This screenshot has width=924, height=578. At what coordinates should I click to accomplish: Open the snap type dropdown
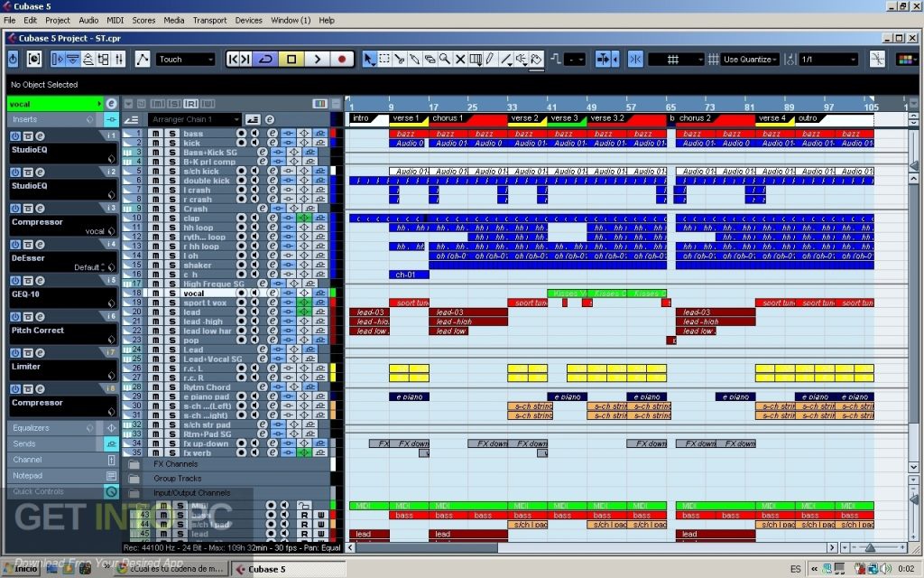(676, 59)
